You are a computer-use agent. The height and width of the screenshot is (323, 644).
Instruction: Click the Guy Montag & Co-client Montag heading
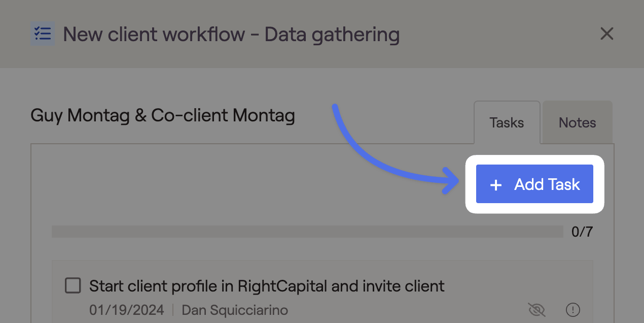pos(163,115)
